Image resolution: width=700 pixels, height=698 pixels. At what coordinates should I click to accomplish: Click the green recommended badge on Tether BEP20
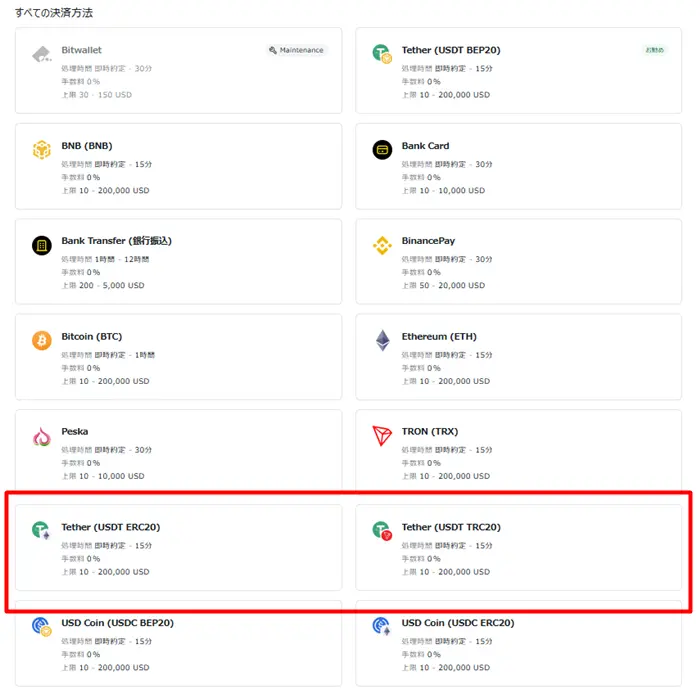coord(654,50)
